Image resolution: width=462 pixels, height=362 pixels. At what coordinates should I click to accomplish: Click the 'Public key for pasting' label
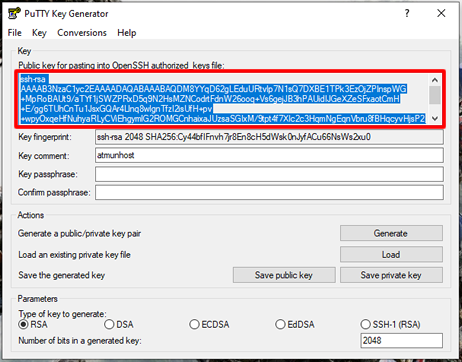tap(121, 65)
